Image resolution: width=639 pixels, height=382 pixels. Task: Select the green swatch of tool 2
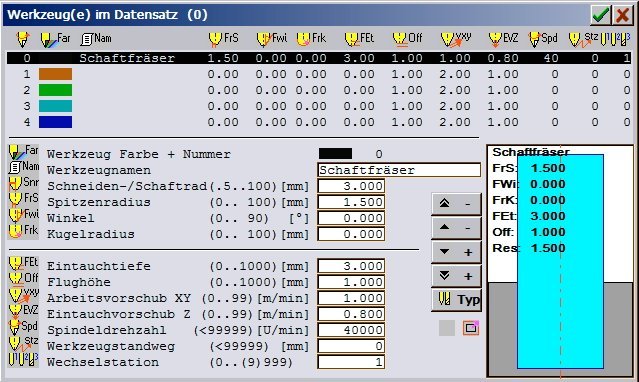(55, 90)
